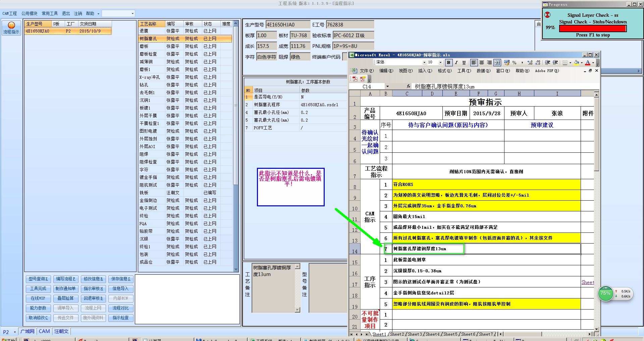Click the 75% network speed floating widget
Viewport: 644px width, 341px height.
click(x=606, y=293)
